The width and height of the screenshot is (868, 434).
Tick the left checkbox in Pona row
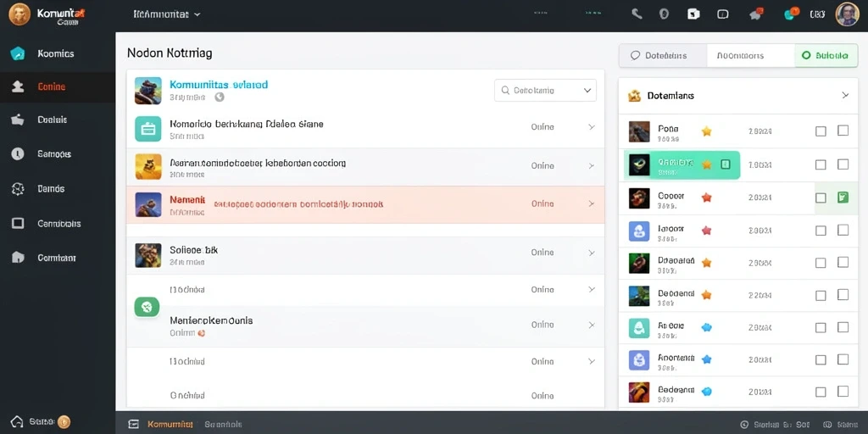click(821, 131)
